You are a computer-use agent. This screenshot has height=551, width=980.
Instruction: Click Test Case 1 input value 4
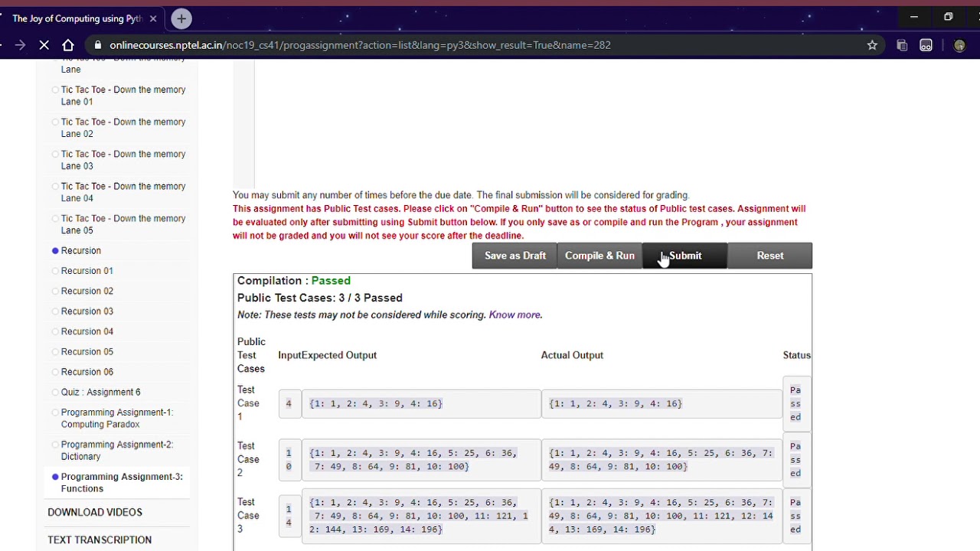click(289, 403)
